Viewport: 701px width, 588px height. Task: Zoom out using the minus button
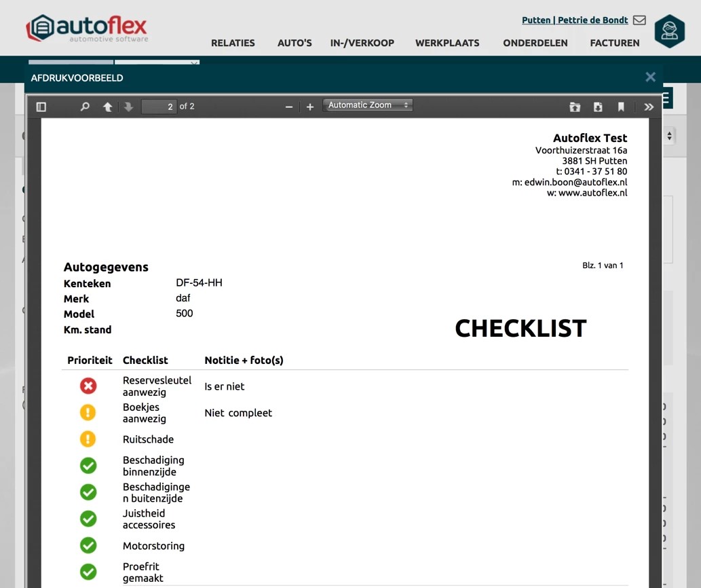[x=289, y=107]
